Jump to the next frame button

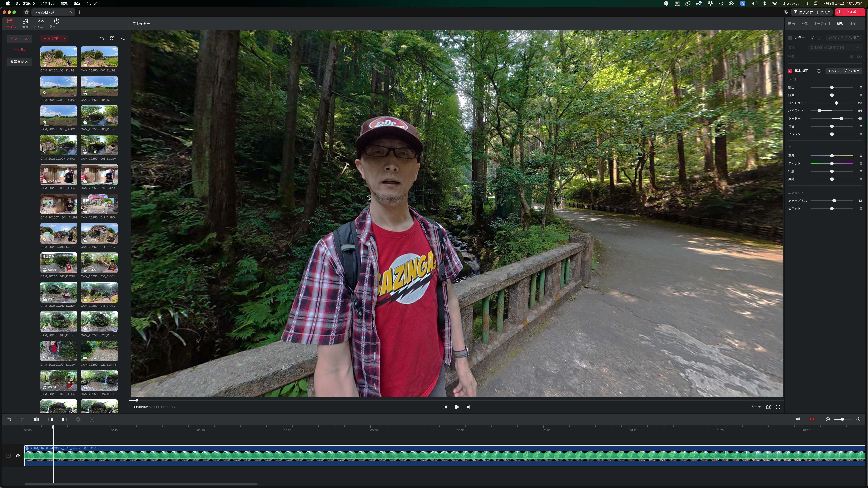pyautogui.click(x=468, y=407)
